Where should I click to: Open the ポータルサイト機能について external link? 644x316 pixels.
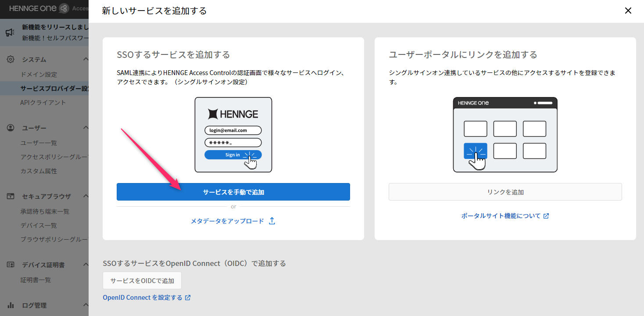505,216
